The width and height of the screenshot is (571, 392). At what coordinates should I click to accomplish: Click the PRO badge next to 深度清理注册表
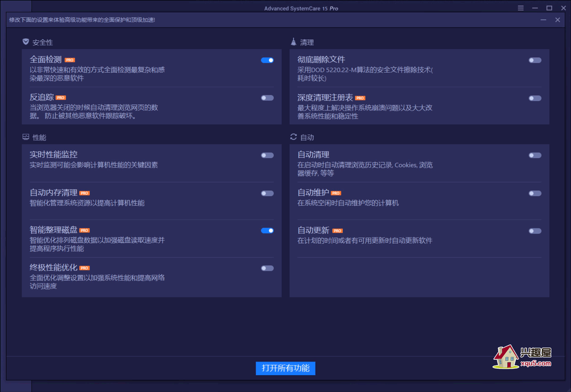(x=360, y=98)
